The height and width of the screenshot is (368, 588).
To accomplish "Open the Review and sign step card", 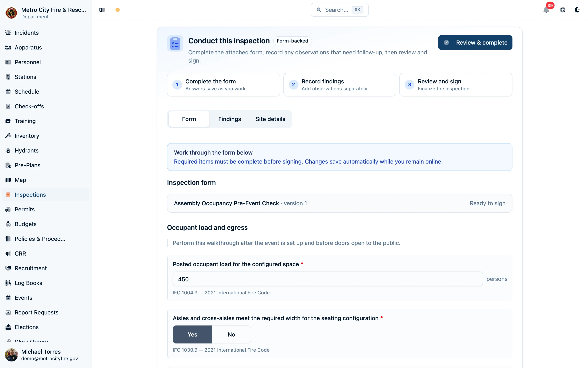I will 455,85.
